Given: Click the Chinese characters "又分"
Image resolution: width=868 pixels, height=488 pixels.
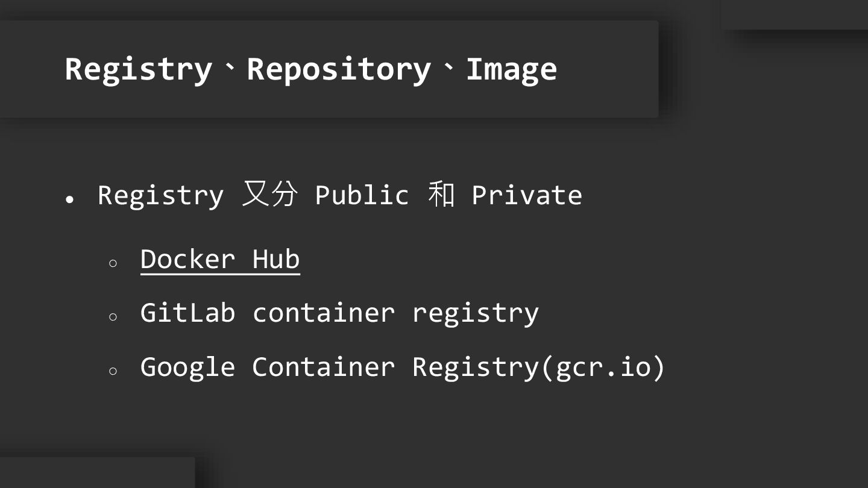Looking at the screenshot, I should (269, 195).
